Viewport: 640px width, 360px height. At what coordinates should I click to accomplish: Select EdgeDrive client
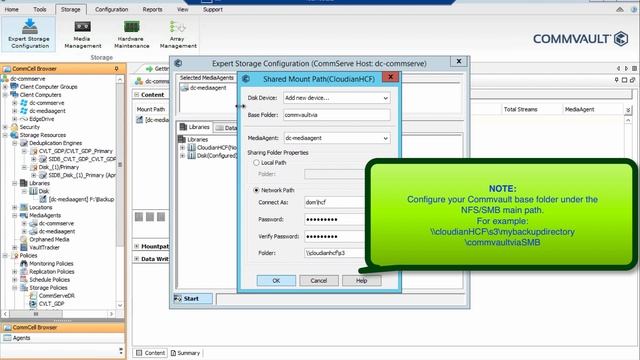click(x=42, y=119)
